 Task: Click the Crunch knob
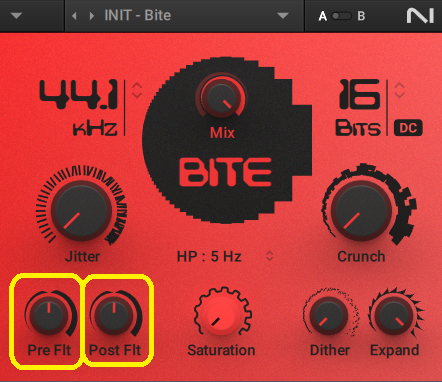[x=361, y=211]
